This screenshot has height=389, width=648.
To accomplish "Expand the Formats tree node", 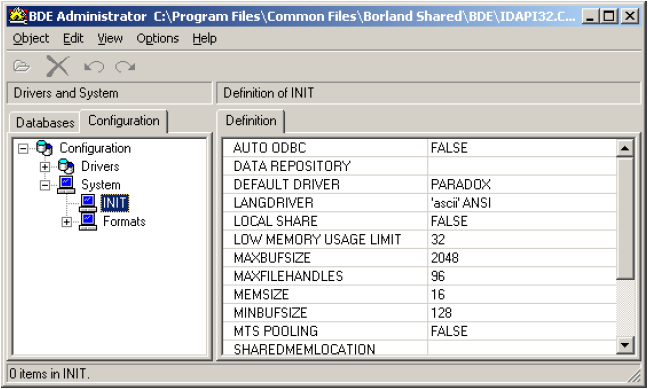I will pos(67,222).
